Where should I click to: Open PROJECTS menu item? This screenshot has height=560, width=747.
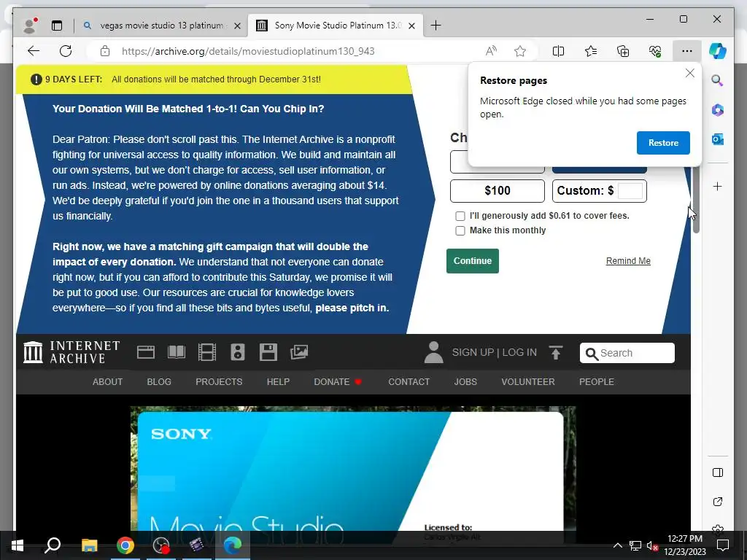tap(219, 382)
